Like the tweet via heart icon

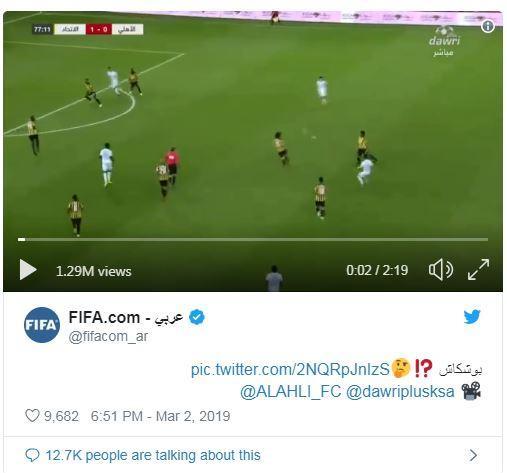[x=32, y=416]
